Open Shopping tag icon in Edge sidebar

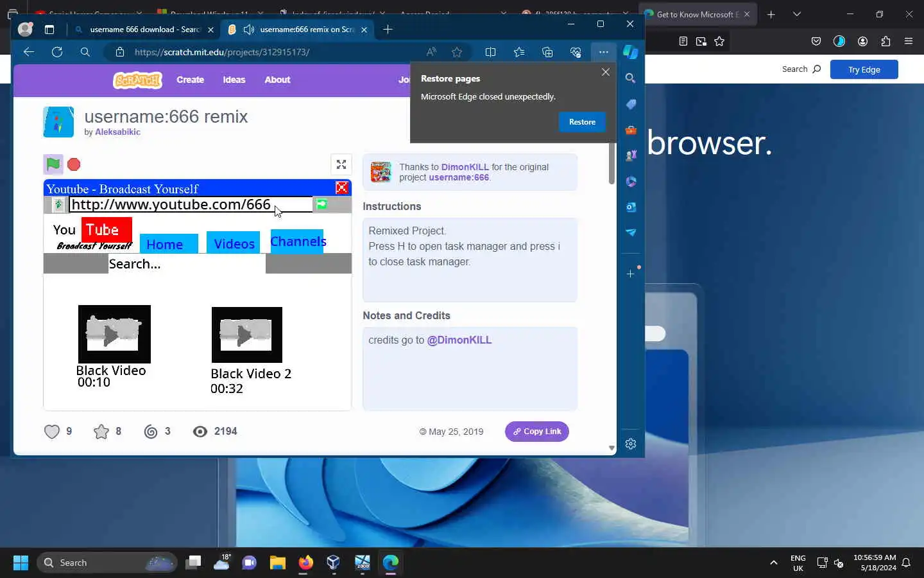(631, 104)
